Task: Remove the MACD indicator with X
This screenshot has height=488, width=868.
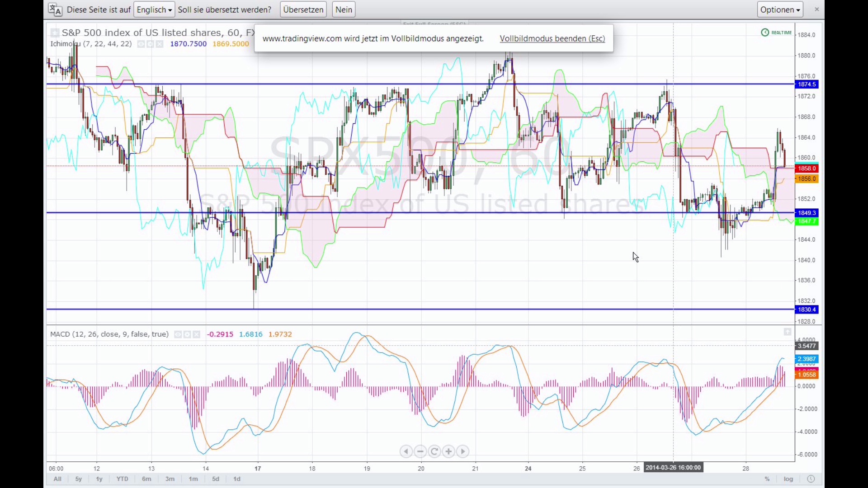Action: click(197, 334)
